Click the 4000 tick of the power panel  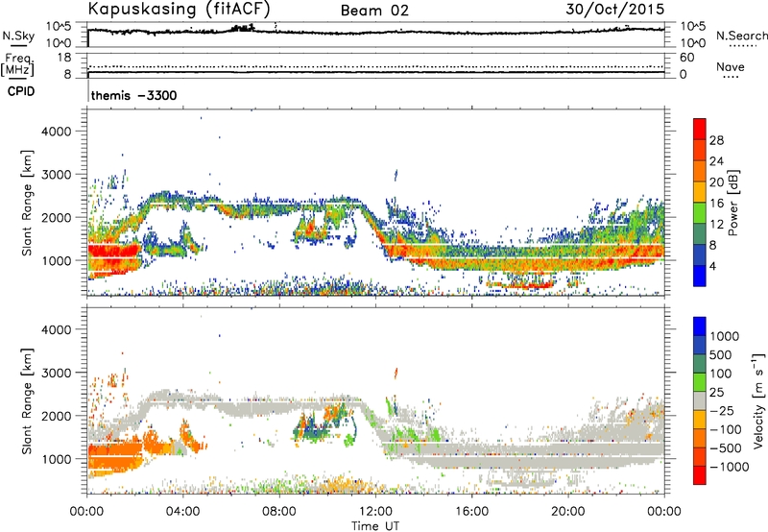tap(56, 132)
